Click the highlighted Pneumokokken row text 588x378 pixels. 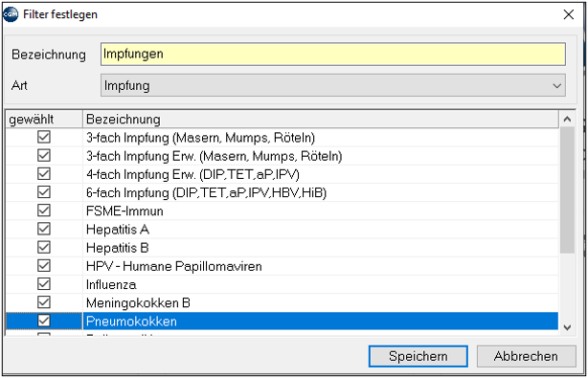pyautogui.click(x=131, y=321)
